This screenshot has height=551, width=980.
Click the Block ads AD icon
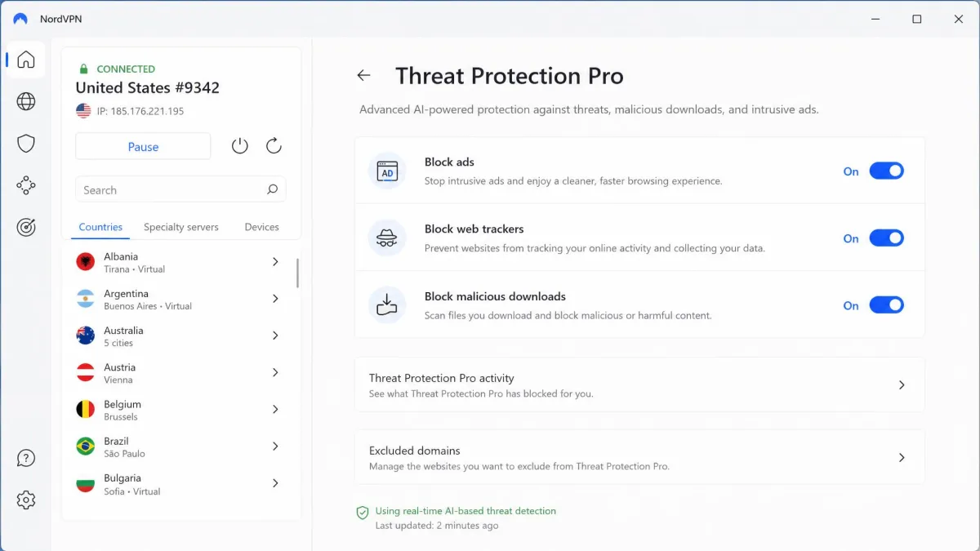(387, 171)
